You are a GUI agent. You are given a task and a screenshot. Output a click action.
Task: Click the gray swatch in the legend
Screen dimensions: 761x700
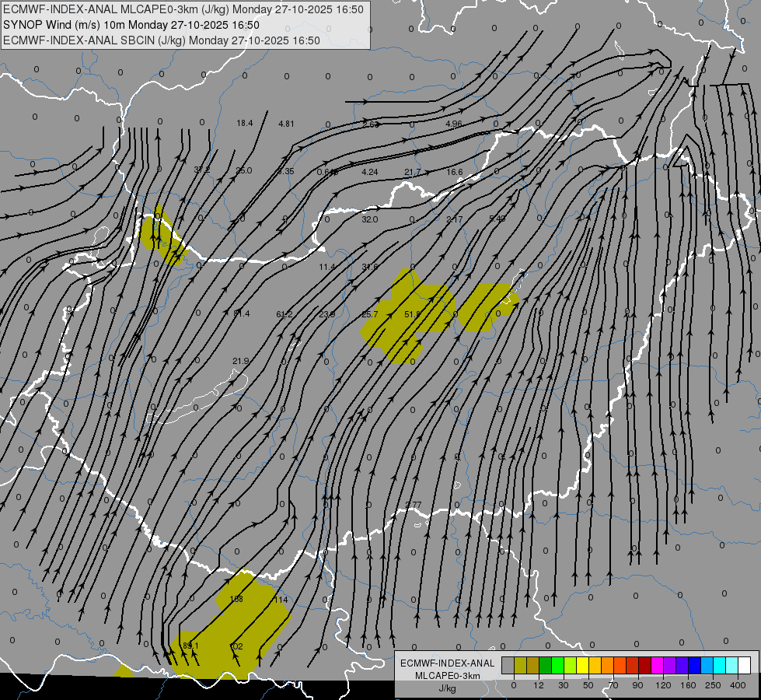pos(508,665)
